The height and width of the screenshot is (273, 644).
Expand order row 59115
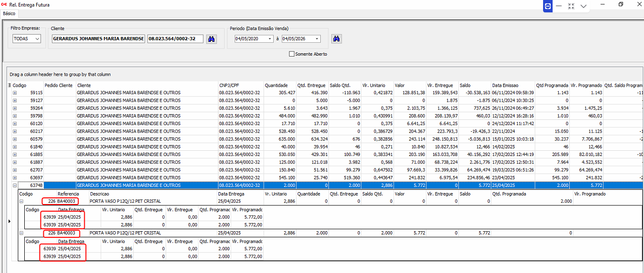pyautogui.click(x=14, y=93)
